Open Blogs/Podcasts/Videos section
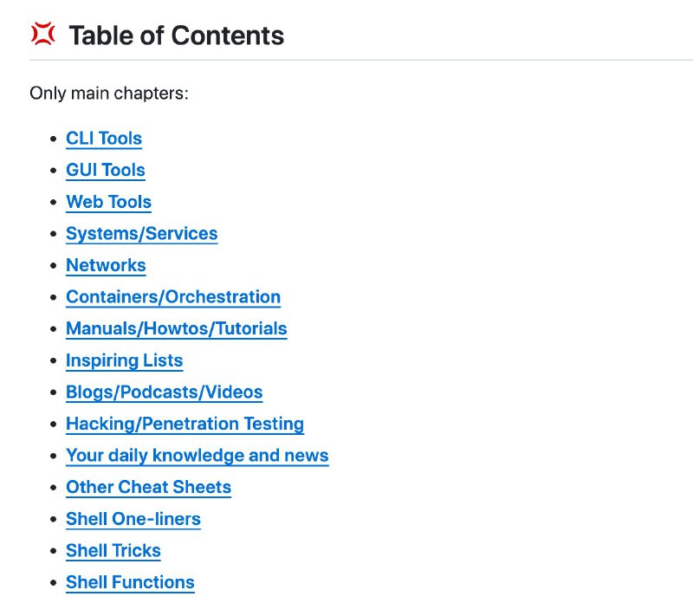This screenshot has width=693, height=616. pos(164,392)
